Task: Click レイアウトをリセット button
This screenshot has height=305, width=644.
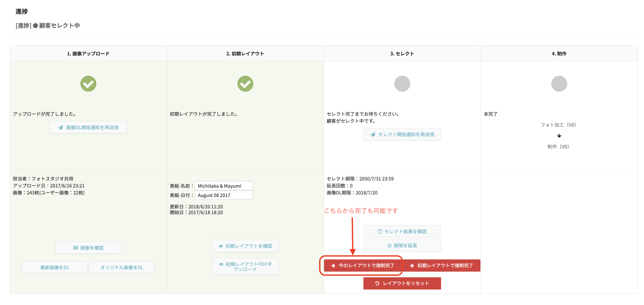Action: 402,283
